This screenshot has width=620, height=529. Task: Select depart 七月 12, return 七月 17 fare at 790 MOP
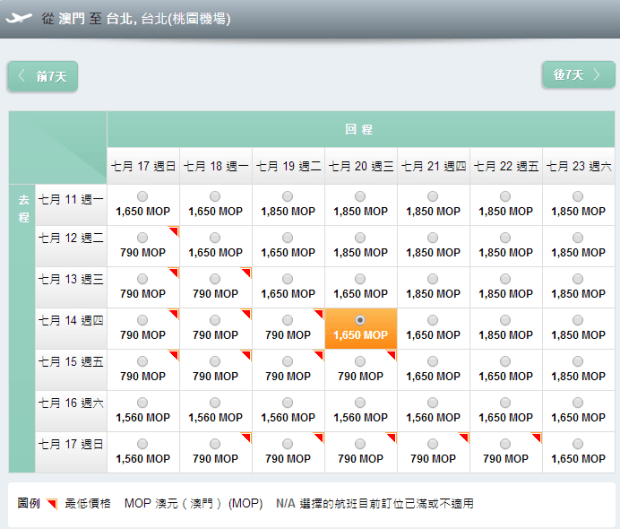[142, 238]
